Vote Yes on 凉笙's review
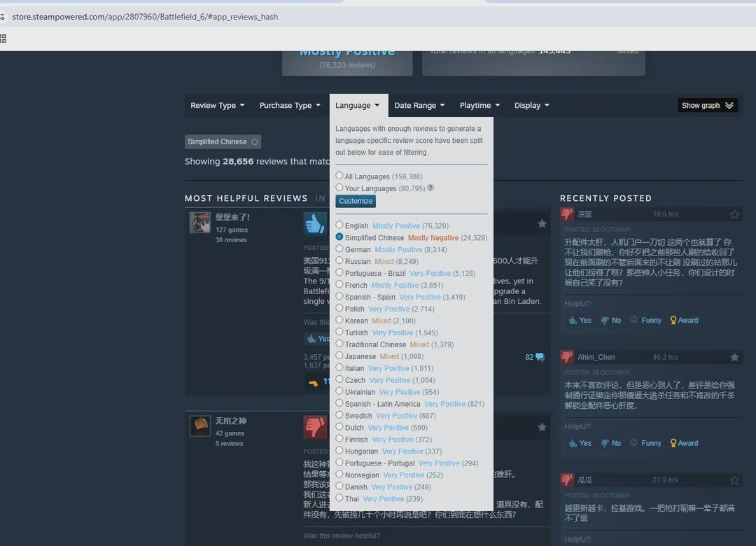Image resolution: width=756 pixels, height=546 pixels. click(580, 321)
